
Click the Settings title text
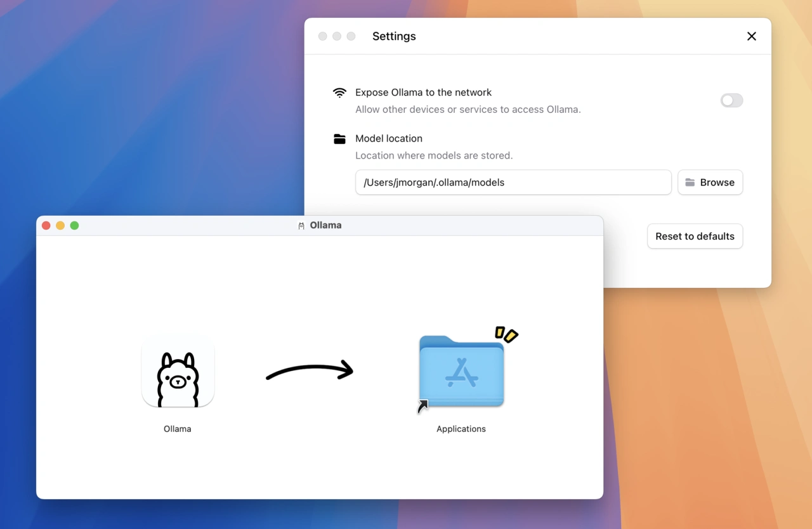[x=394, y=36]
